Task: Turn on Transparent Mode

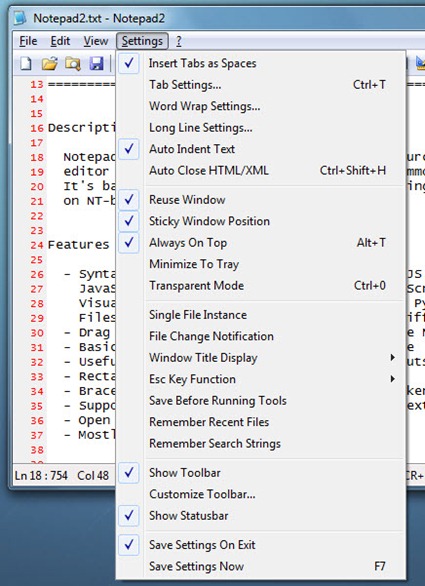Action: pos(261,286)
